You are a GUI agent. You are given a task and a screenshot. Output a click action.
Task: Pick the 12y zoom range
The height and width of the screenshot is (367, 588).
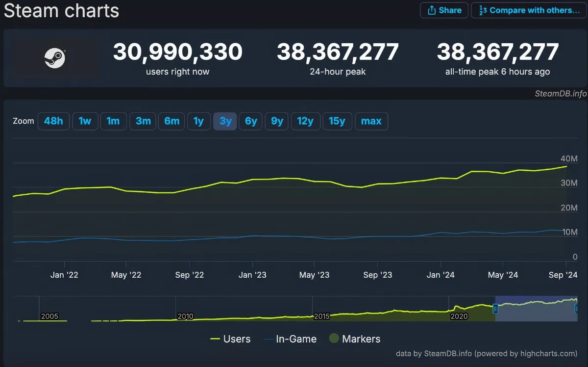[305, 121]
